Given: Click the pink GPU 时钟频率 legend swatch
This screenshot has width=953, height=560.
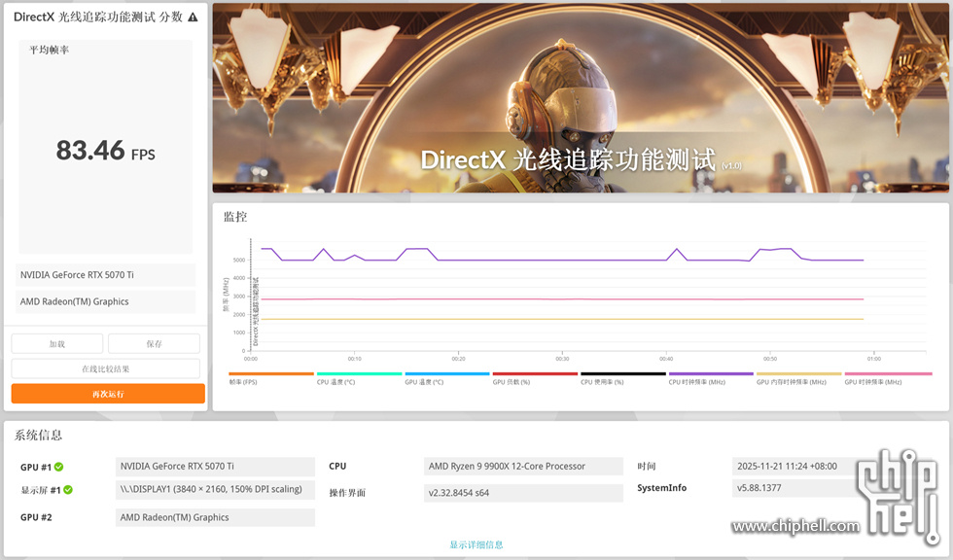Looking at the screenshot, I should (x=887, y=374).
